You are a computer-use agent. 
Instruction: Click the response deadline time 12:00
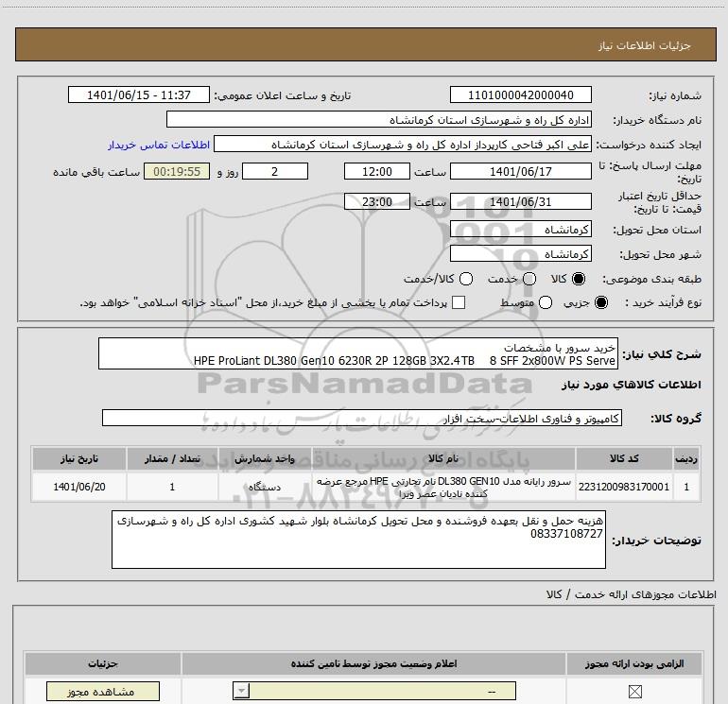pyautogui.click(x=377, y=172)
